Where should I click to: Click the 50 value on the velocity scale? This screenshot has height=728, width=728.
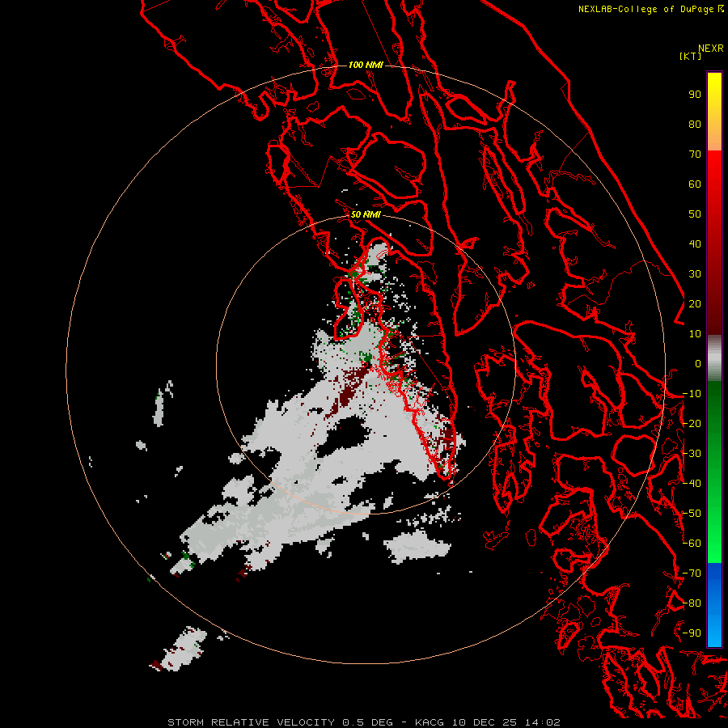click(695, 214)
